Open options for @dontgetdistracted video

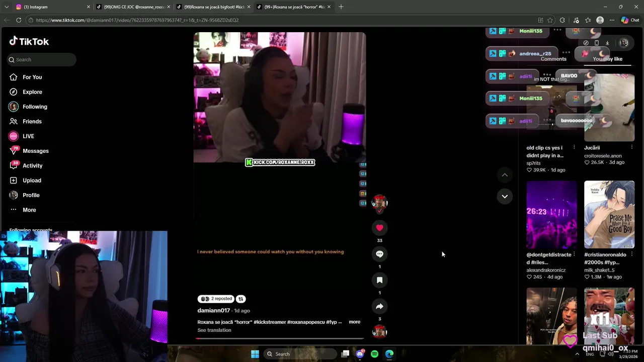pyautogui.click(x=574, y=254)
